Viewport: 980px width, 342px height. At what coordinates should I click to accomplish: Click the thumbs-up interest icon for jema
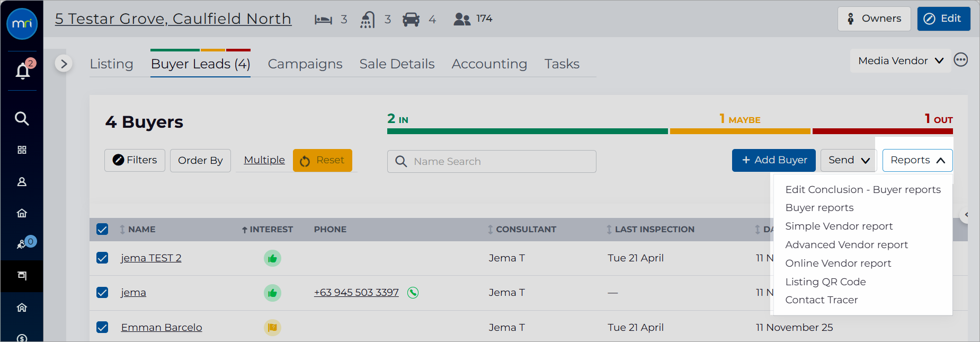click(272, 293)
